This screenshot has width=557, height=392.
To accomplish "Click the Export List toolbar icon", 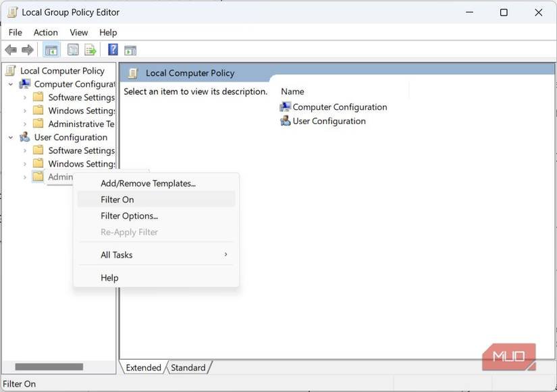I will 90,50.
